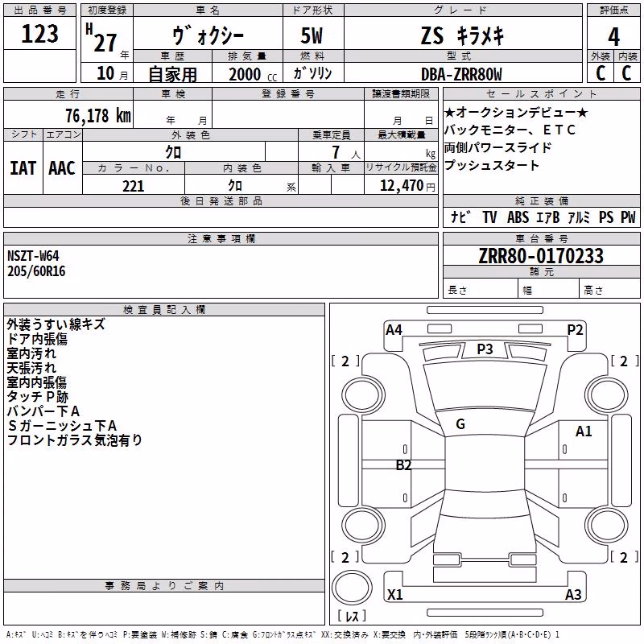This screenshot has width=644, height=644.
Task: Click the door type 5W
Action: (x=312, y=35)
